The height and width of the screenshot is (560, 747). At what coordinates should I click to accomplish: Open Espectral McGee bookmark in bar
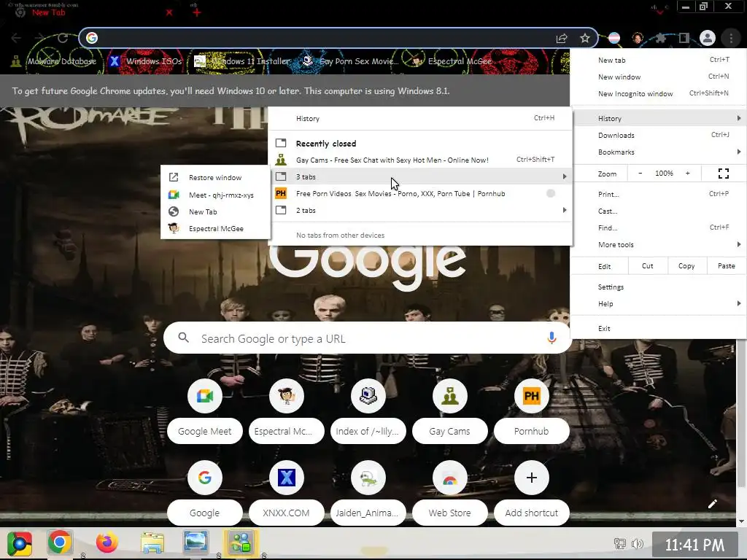[451, 61]
